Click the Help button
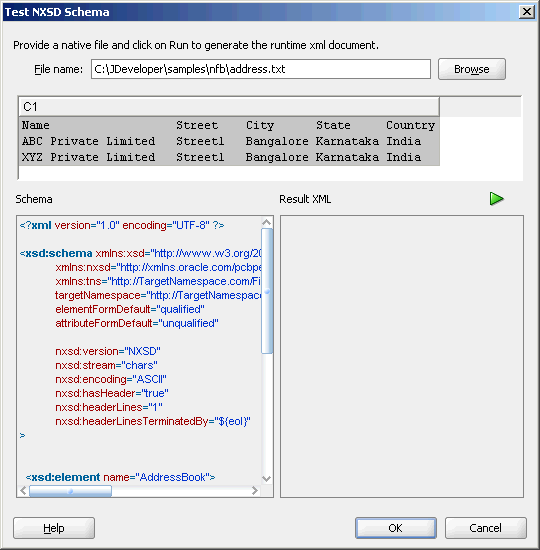Image resolution: width=540 pixels, height=550 pixels. [54, 528]
